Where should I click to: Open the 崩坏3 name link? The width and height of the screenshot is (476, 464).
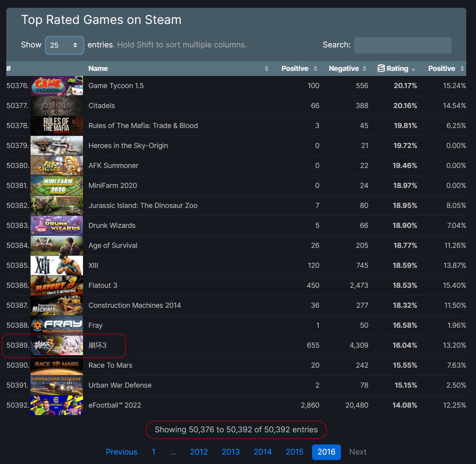[x=97, y=345]
